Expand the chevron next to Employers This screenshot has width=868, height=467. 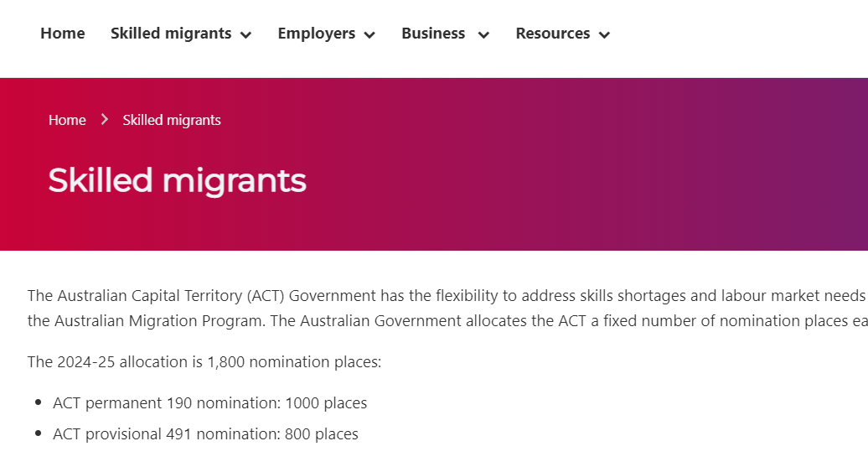coord(369,35)
